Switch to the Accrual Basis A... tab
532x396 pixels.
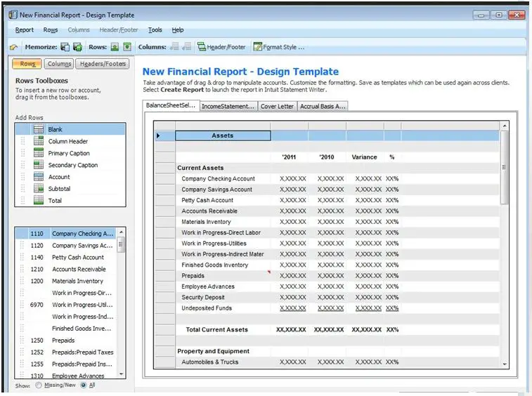coord(323,106)
